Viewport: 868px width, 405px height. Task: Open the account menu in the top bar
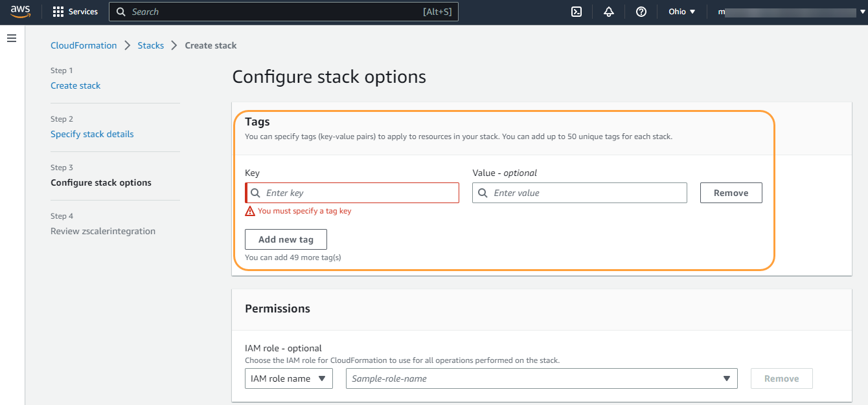pos(786,12)
